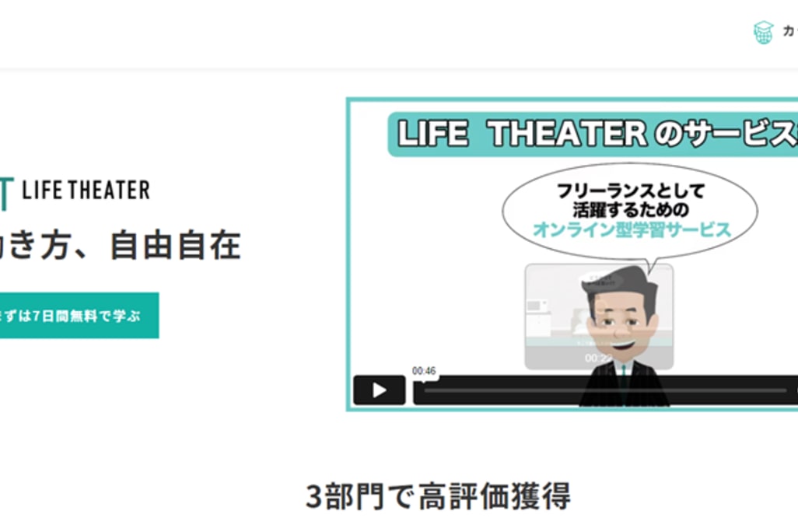Start the 7日間無料で学ぶ free trial button
The height and width of the screenshot is (532, 798).
(x=79, y=316)
